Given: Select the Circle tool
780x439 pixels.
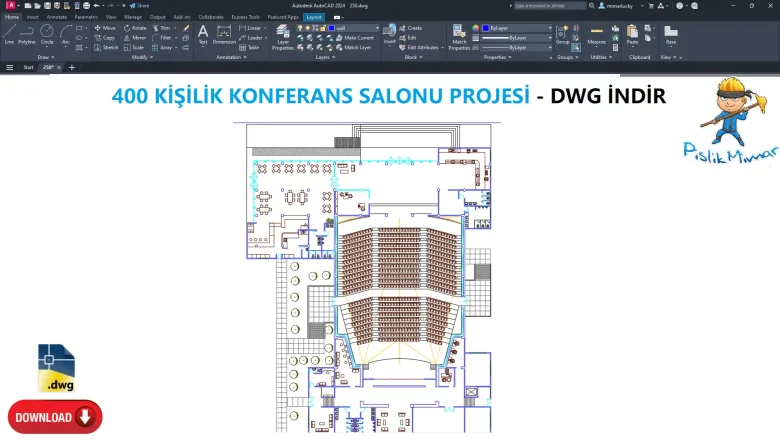Looking at the screenshot, I should point(47,34).
